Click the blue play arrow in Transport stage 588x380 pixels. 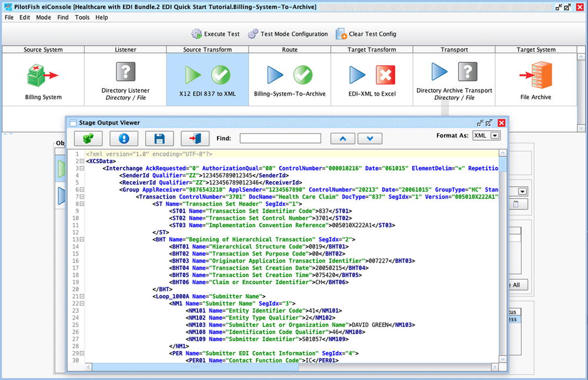(x=439, y=71)
